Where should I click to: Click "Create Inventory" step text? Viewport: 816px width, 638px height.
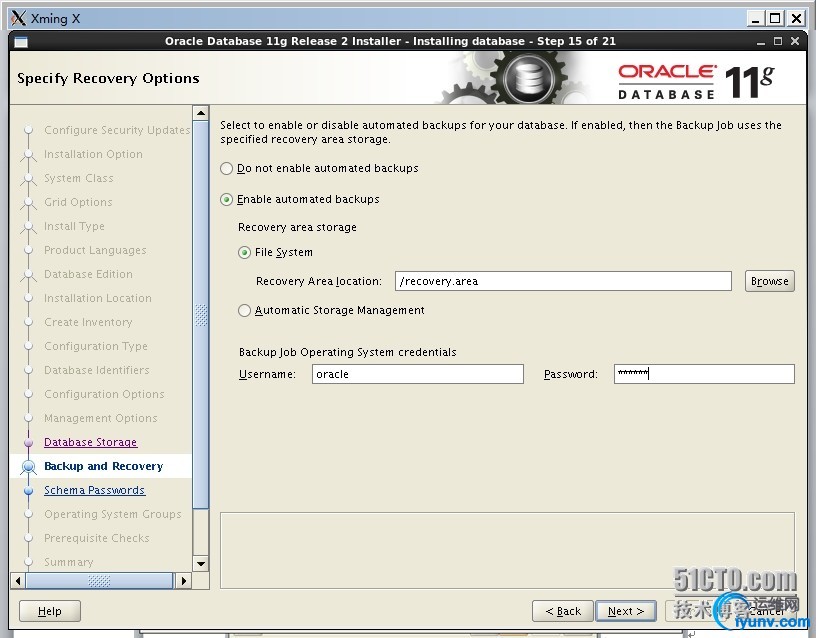(88, 322)
